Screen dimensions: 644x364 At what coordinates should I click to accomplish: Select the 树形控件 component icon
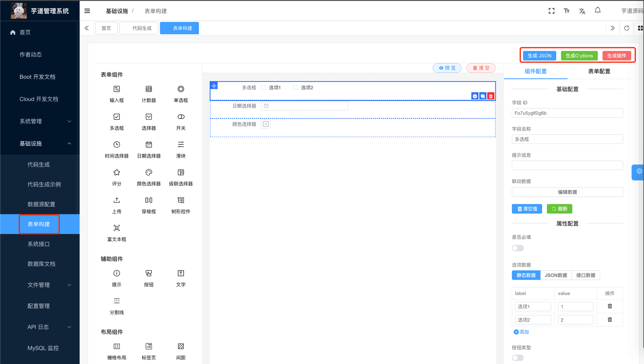tap(181, 200)
